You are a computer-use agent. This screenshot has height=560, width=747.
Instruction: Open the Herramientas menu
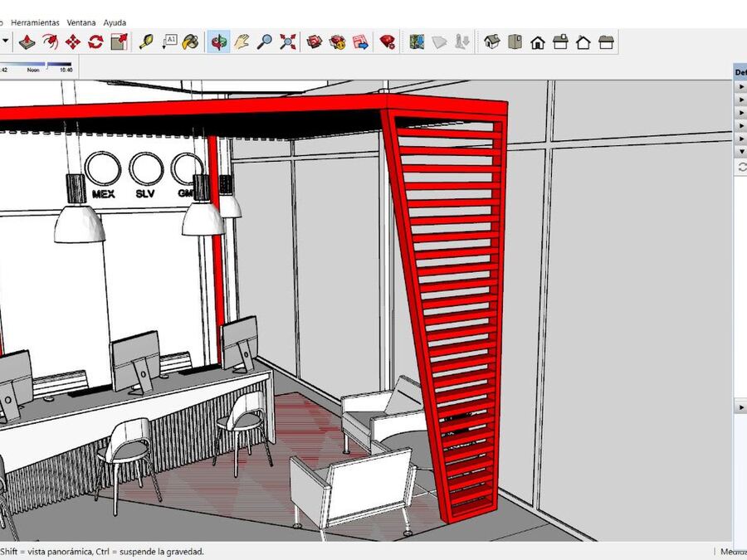point(35,22)
